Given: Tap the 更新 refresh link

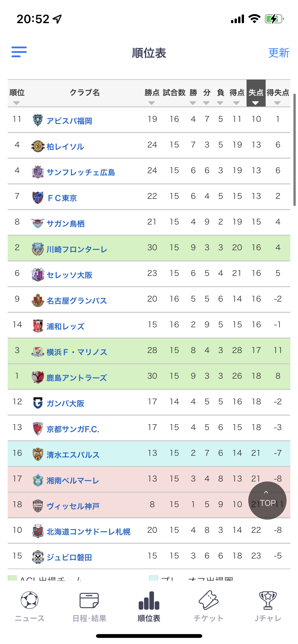Looking at the screenshot, I should pyautogui.click(x=279, y=53).
